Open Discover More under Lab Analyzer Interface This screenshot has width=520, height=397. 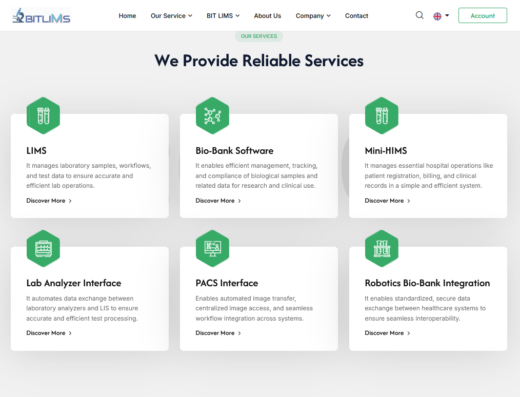46,333
